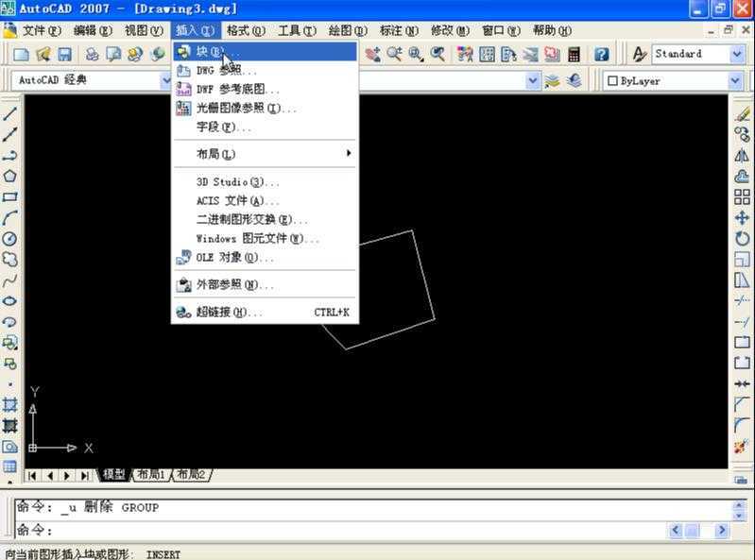Click the last-tab navigation arrow button
Viewport: 755px width, 560px height.
[x=84, y=476]
